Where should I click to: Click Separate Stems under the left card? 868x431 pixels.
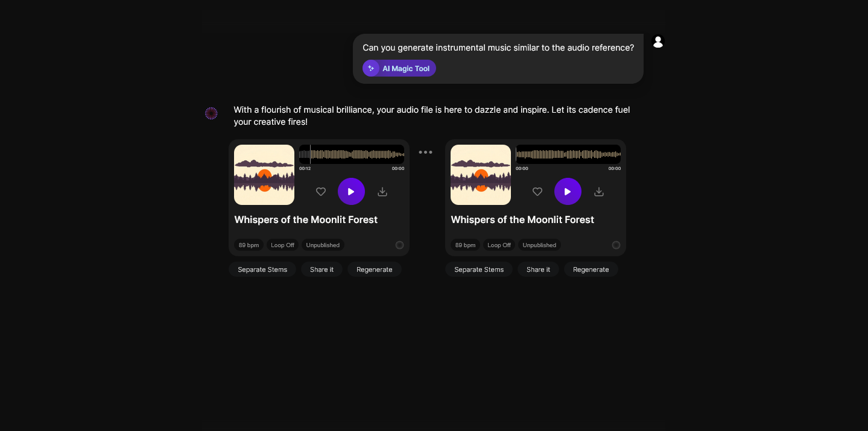[262, 269]
